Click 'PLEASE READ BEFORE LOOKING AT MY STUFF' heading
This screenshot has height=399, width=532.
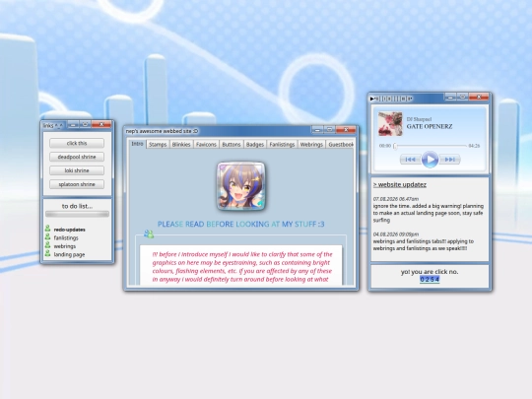tap(241, 224)
